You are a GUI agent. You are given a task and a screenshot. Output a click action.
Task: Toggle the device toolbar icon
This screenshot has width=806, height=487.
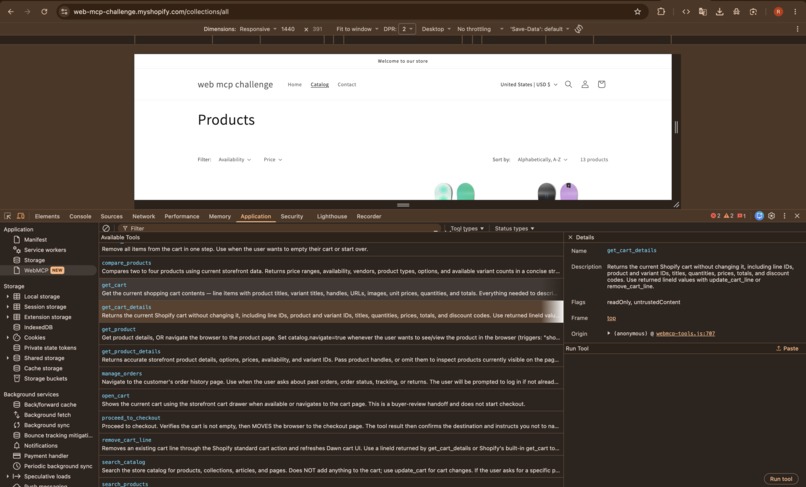coord(21,216)
